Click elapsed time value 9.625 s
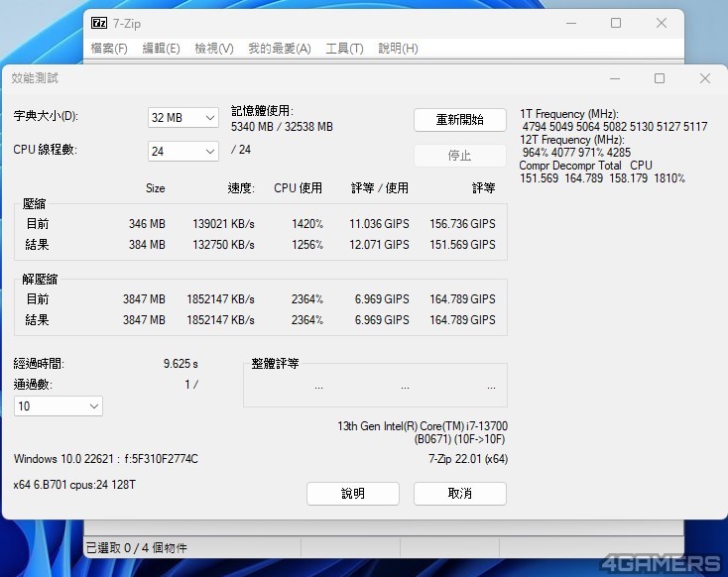 click(181, 364)
